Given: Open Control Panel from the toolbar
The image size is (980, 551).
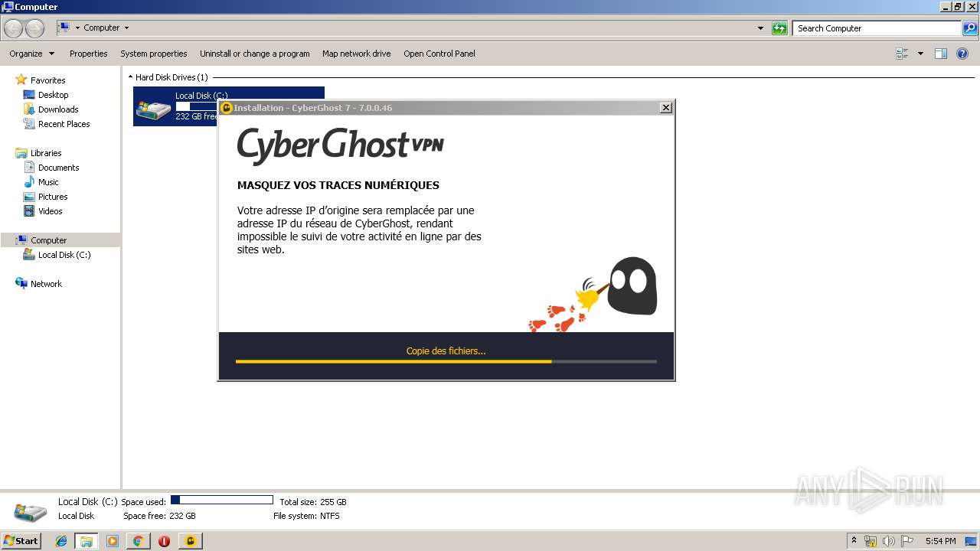Looking at the screenshot, I should tap(439, 54).
